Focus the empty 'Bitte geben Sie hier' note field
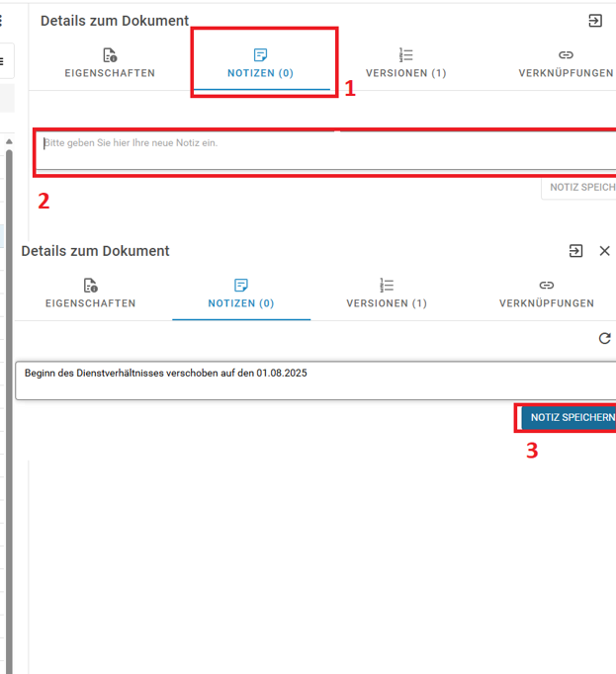 pos(326,151)
